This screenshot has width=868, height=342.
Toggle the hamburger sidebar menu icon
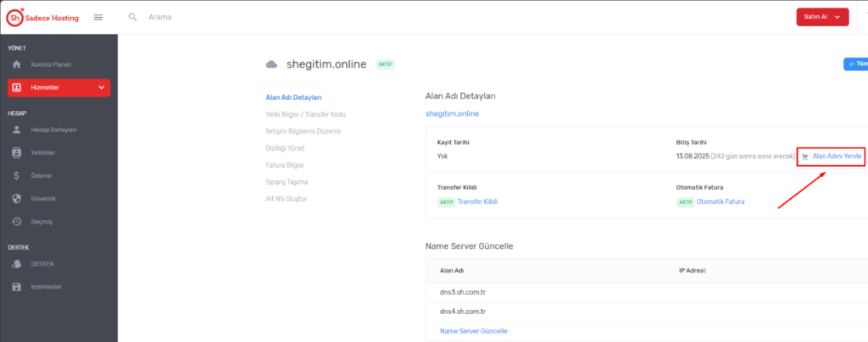pyautogui.click(x=98, y=17)
